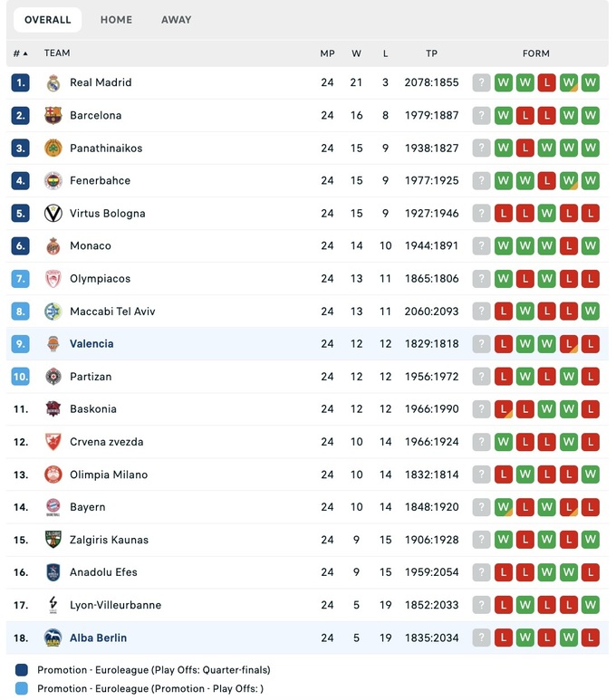Click the Olympiacos team crest

(x=53, y=279)
